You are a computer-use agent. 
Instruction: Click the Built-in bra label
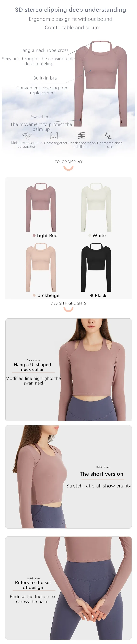pos(45,78)
